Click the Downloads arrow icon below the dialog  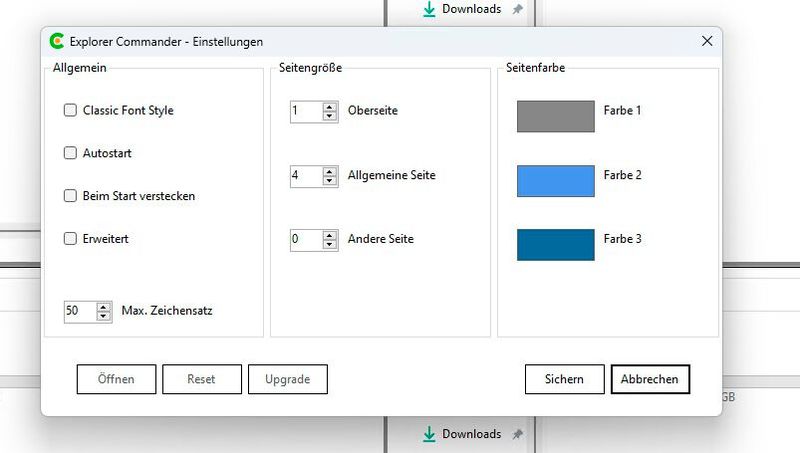[x=430, y=434]
